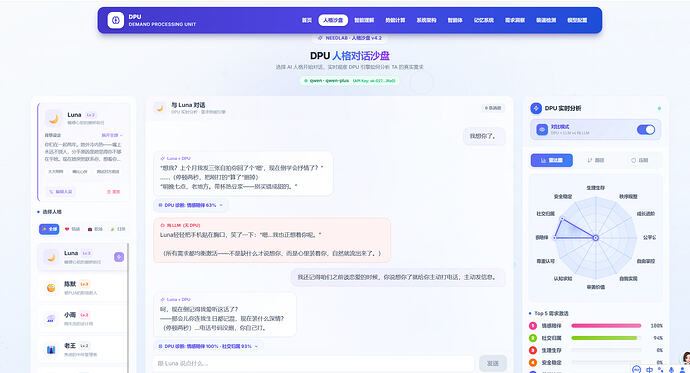690x373 pixels.
Task: Select persona 老王 from the list
Action: [82, 350]
